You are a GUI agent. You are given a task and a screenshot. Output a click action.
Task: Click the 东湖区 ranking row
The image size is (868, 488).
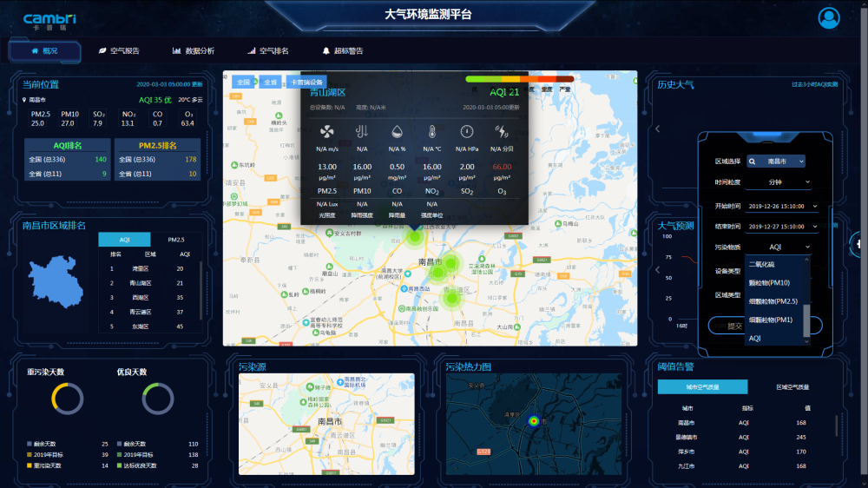point(148,326)
